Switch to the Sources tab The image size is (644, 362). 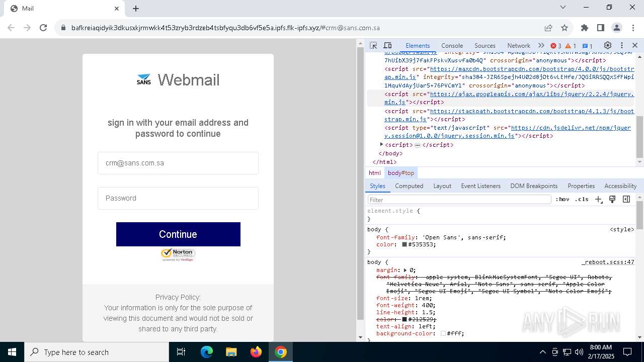pos(485,45)
